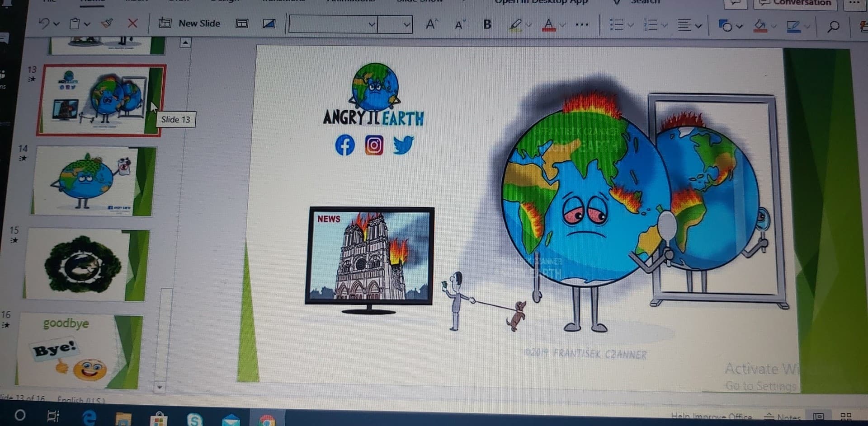This screenshot has height=426, width=868.
Task: Click Decrease Font Size icon
Action: click(x=460, y=25)
